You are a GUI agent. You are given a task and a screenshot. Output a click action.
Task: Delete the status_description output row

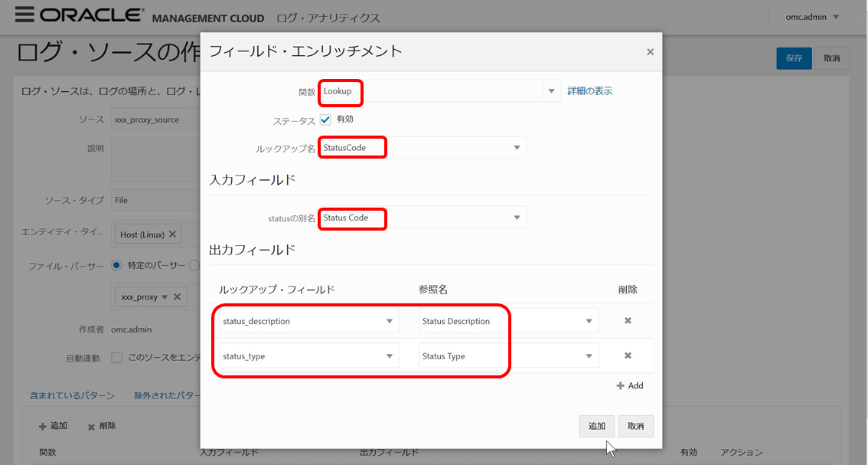[628, 321]
